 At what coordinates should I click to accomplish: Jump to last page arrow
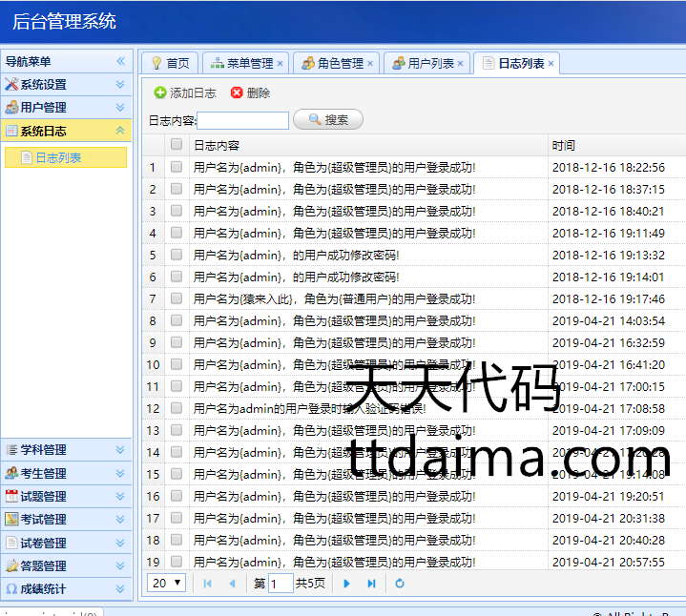(371, 584)
